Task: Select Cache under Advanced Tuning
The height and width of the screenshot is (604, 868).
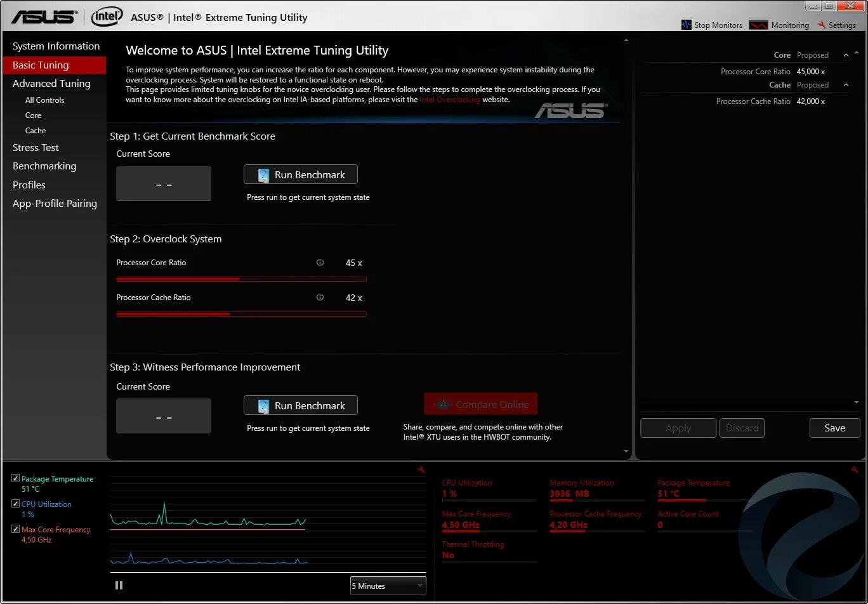Action: 36,131
